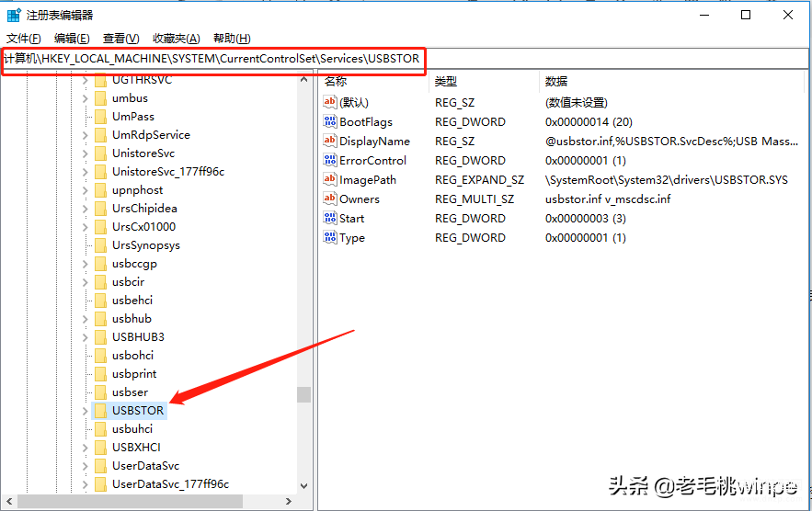The height and width of the screenshot is (511, 812).
Task: Click horizontal scrollbar left arrow
Action: tap(9, 501)
